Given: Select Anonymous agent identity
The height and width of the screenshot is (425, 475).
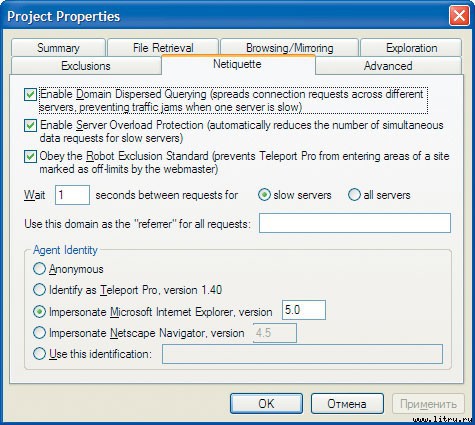Looking at the screenshot, I should (39, 269).
